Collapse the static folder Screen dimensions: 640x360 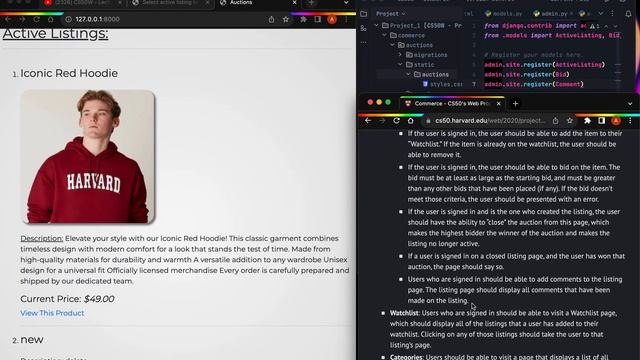tap(400, 65)
